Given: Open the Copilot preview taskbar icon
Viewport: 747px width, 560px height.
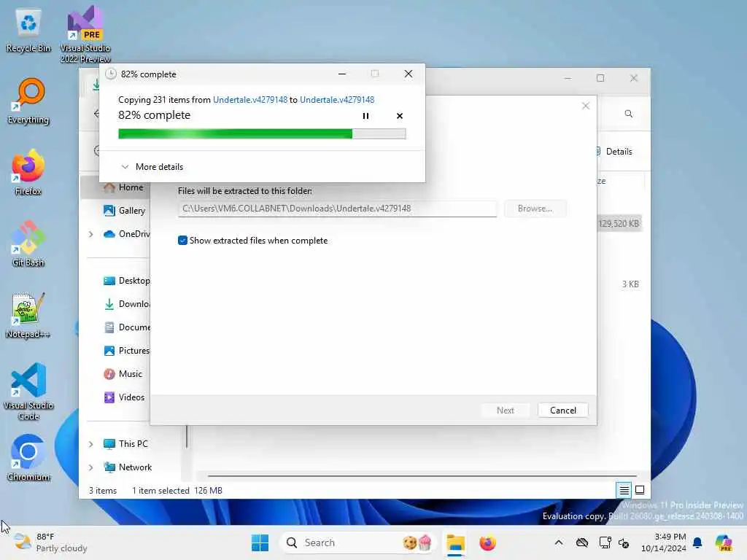Looking at the screenshot, I should click(724, 542).
